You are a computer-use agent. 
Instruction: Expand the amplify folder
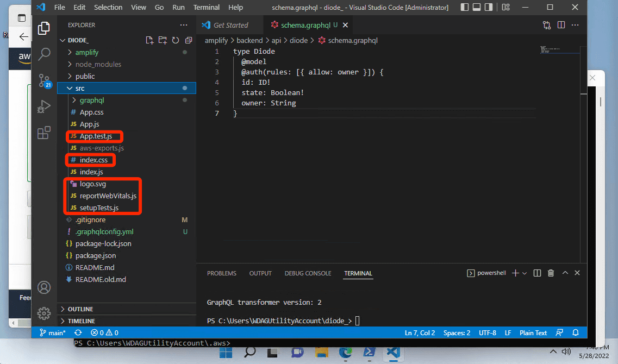coord(70,52)
